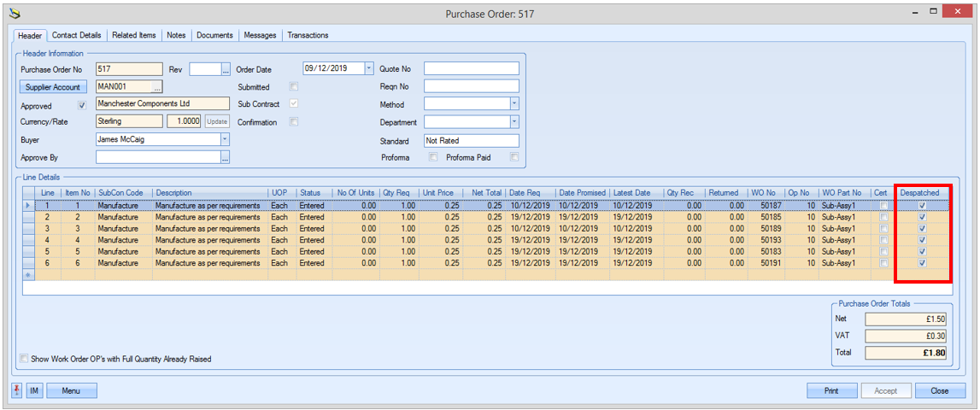
Task: Enable Show Work Order OP's with Full Quantity
Action: (24, 359)
